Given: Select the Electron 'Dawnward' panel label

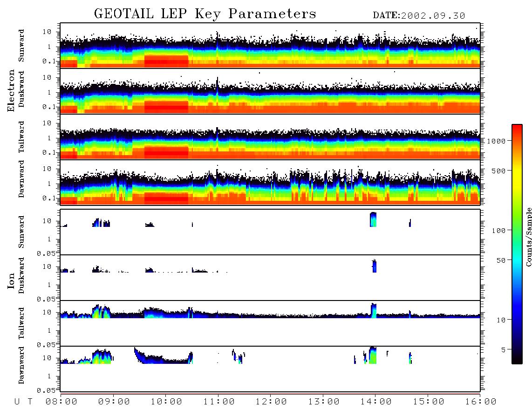Looking at the screenshot, I should click(21, 179).
